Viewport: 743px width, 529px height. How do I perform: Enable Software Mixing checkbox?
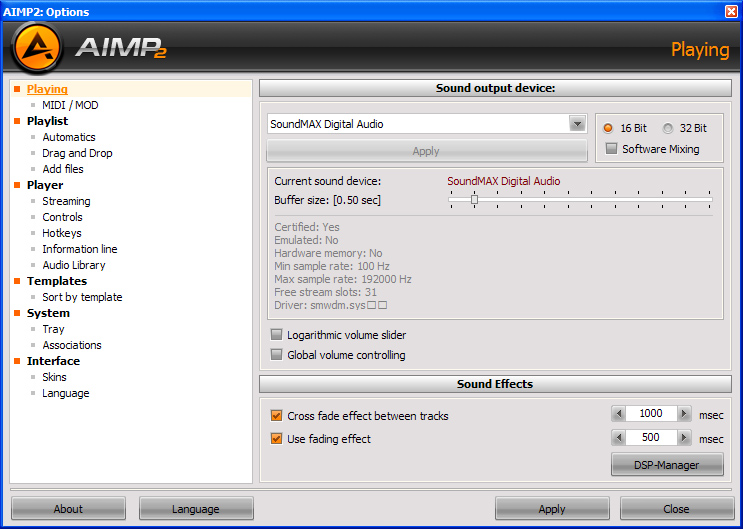[x=611, y=149]
